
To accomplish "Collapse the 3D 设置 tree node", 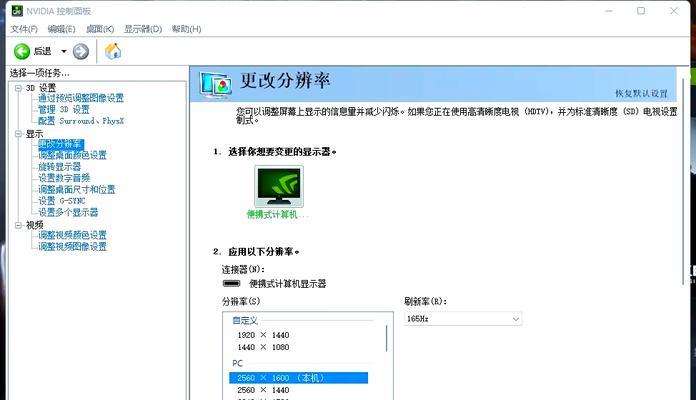I will click(x=18, y=88).
